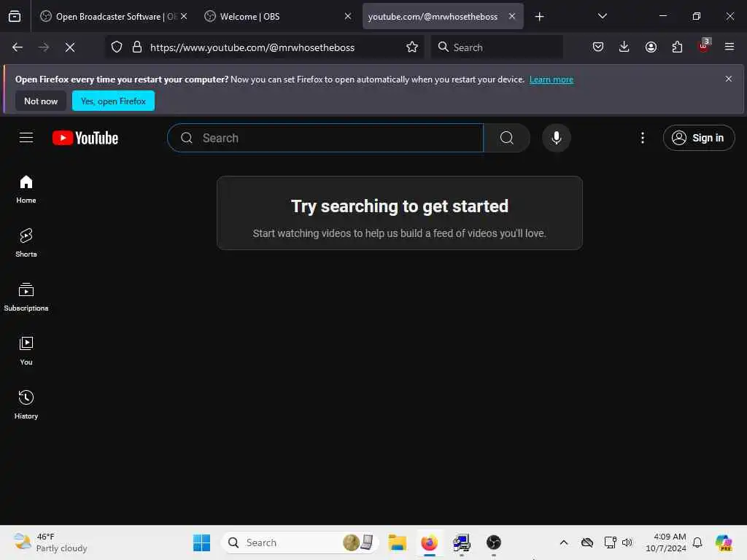Open the Windows Start menu
Image resolution: width=747 pixels, height=560 pixels.
(202, 542)
